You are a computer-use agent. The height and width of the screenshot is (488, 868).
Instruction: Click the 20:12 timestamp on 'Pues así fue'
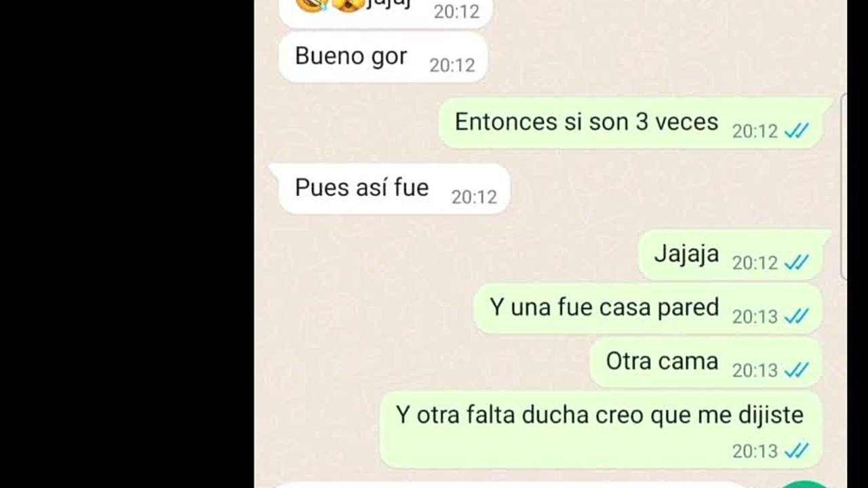pyautogui.click(x=475, y=197)
